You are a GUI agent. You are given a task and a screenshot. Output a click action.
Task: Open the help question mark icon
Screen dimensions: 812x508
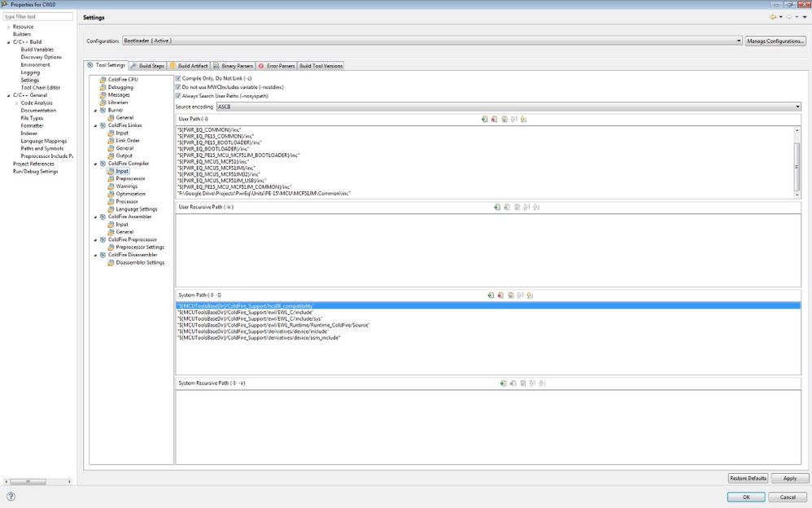(11, 497)
